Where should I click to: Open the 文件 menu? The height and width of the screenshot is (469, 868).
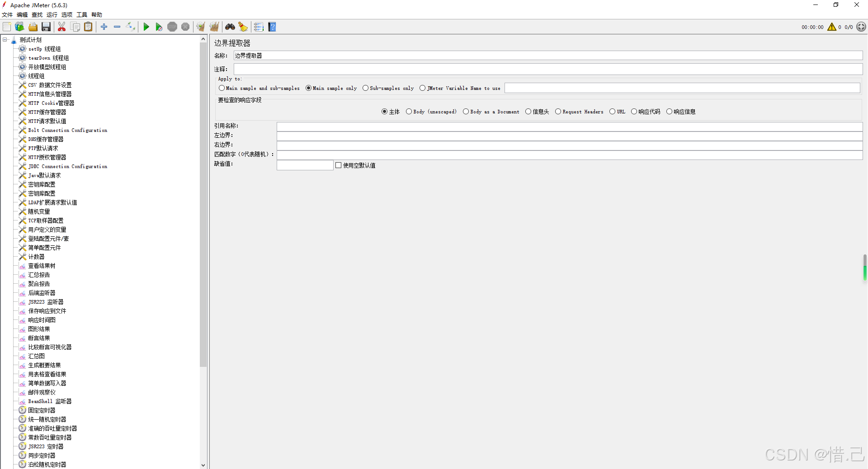pos(7,15)
